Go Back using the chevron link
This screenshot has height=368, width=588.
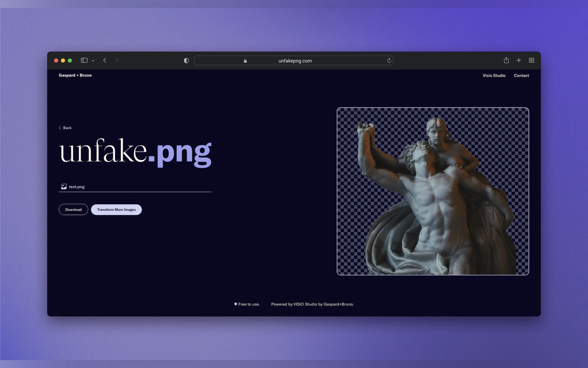point(65,128)
